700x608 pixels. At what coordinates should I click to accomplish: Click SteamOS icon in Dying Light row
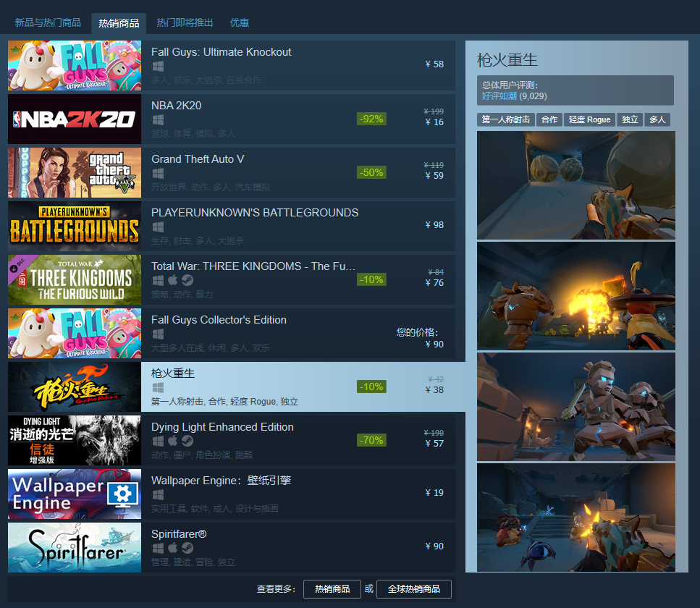coord(187,441)
